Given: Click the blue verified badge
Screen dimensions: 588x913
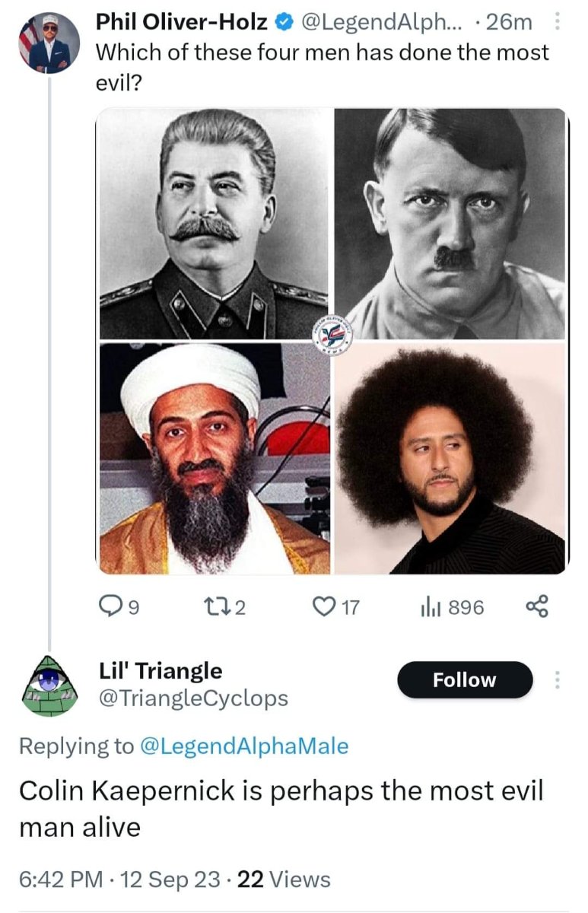Looking at the screenshot, I should coord(284,24).
